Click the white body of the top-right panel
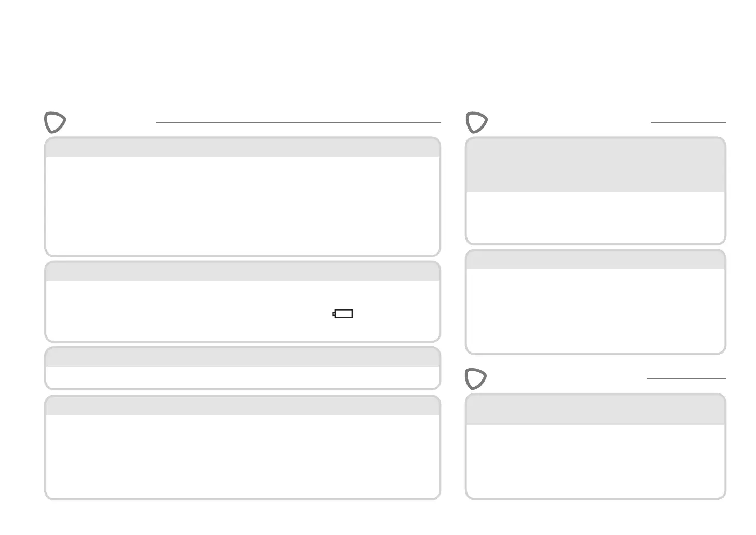 (x=595, y=217)
